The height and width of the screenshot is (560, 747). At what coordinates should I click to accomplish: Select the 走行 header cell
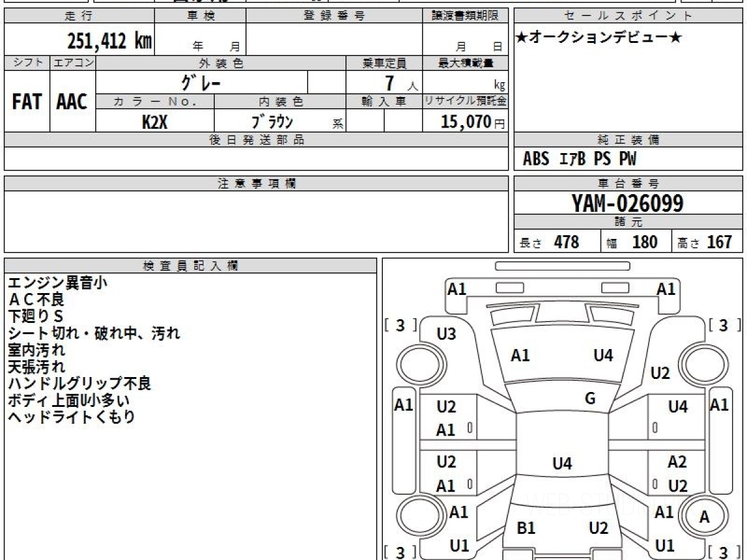79,16
